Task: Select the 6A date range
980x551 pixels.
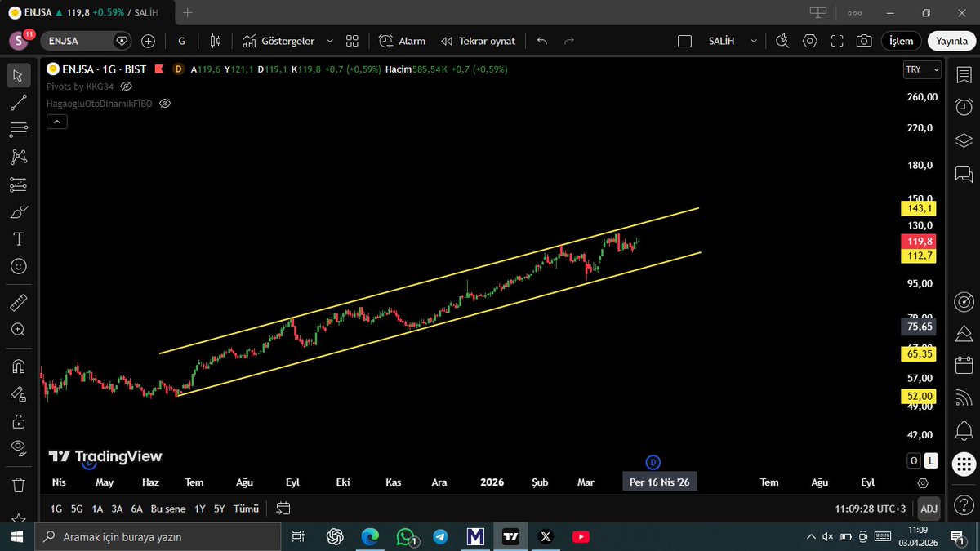Action: click(136, 509)
